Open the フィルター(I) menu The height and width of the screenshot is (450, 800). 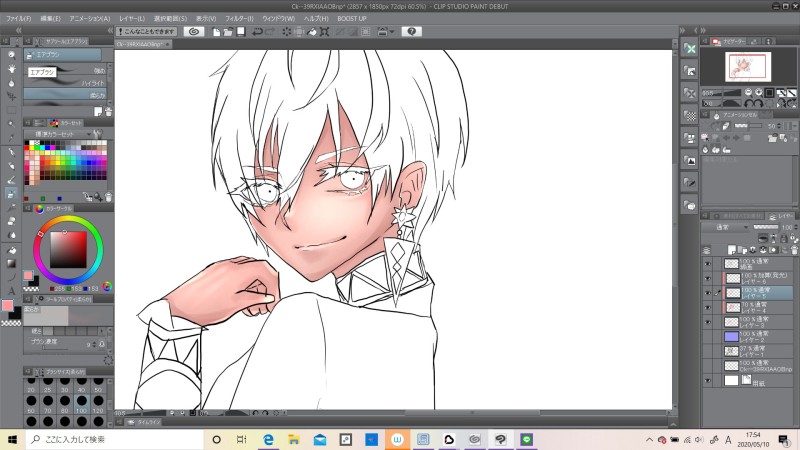point(239,18)
